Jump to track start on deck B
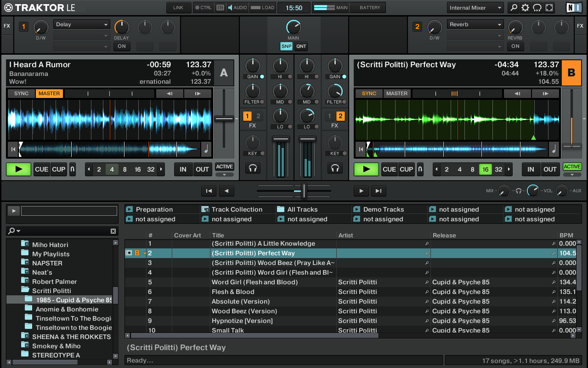The width and height of the screenshot is (588, 368). pyautogui.click(x=361, y=149)
